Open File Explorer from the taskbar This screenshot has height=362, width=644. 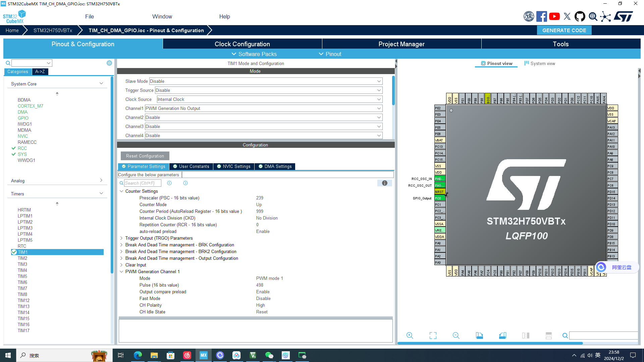[154, 355]
